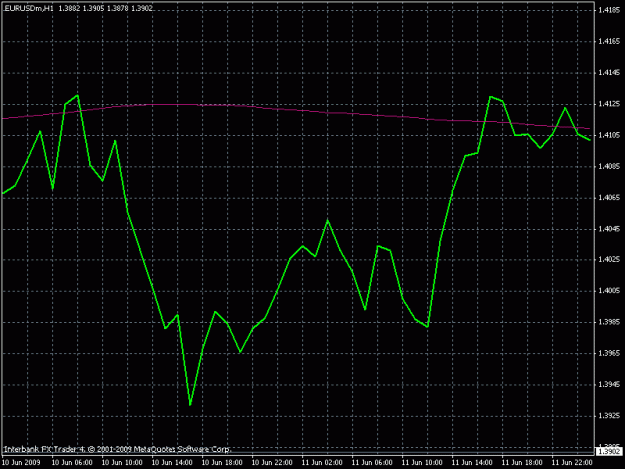
Task: Click the 1.4125 price scale label
Action: (609, 104)
